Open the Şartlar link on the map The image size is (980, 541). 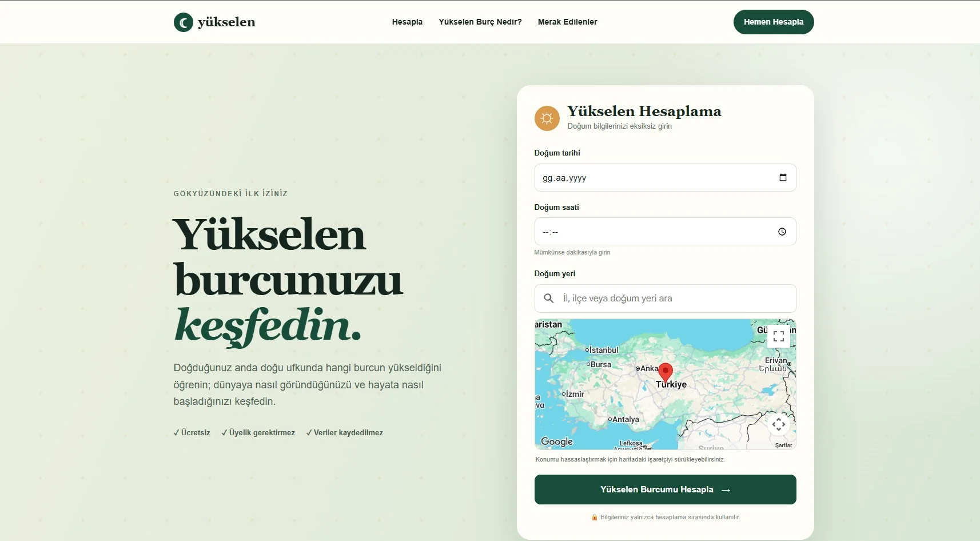783,445
